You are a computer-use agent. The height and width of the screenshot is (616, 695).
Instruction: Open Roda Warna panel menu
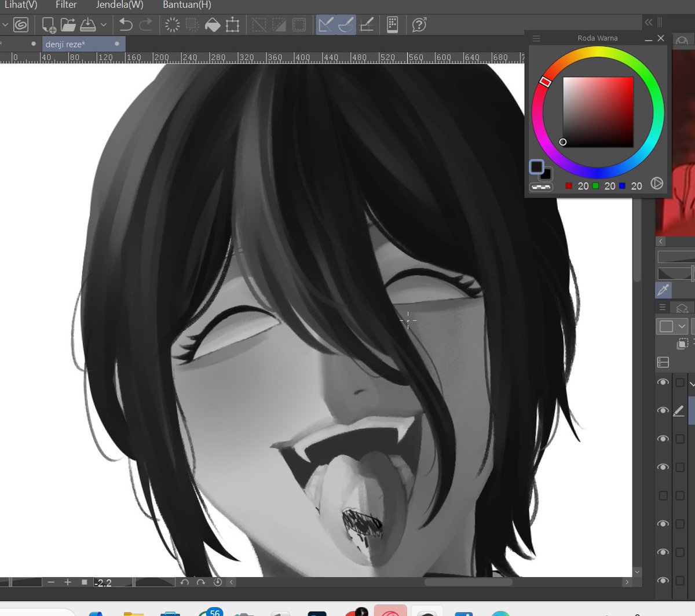click(536, 38)
